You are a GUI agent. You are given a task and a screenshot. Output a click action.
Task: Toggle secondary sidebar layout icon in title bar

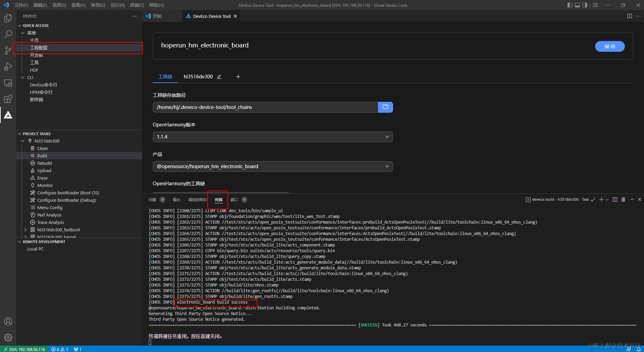(x=585, y=5)
